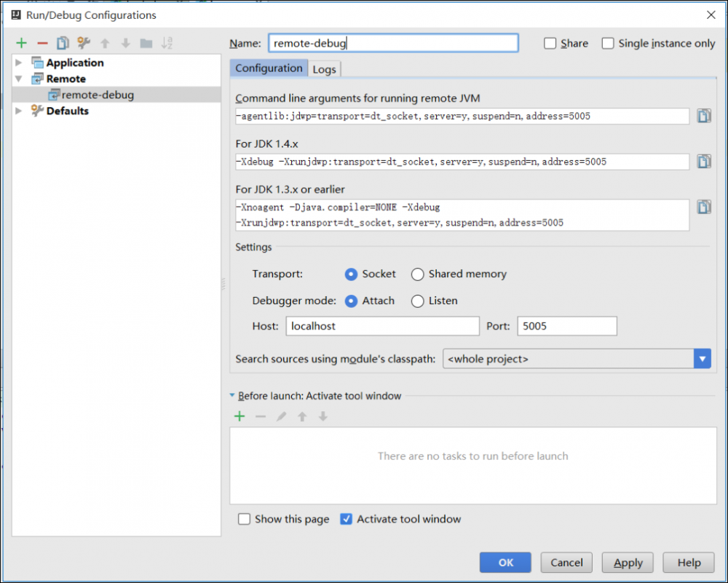This screenshot has height=583, width=728.
Task: Open the Help dialog
Action: [x=688, y=562]
